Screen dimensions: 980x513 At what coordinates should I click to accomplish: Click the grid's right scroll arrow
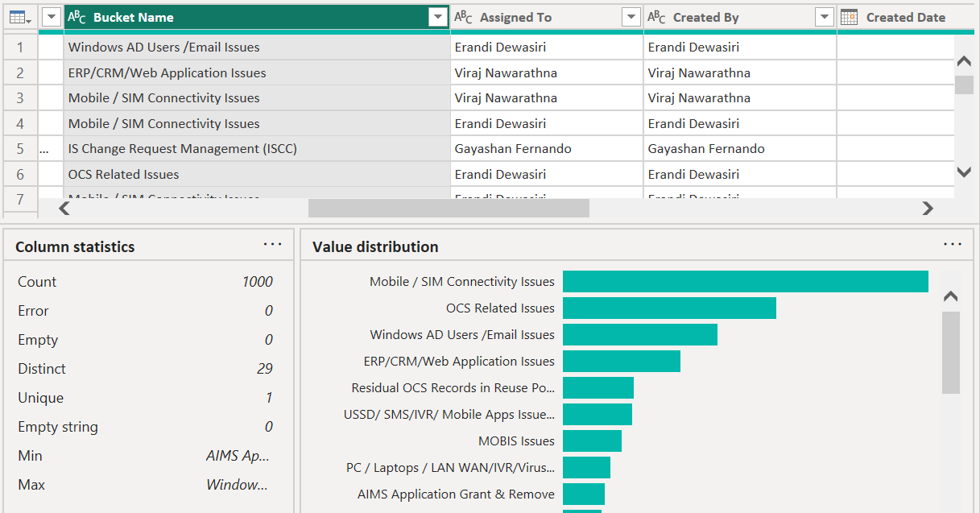[928, 209]
